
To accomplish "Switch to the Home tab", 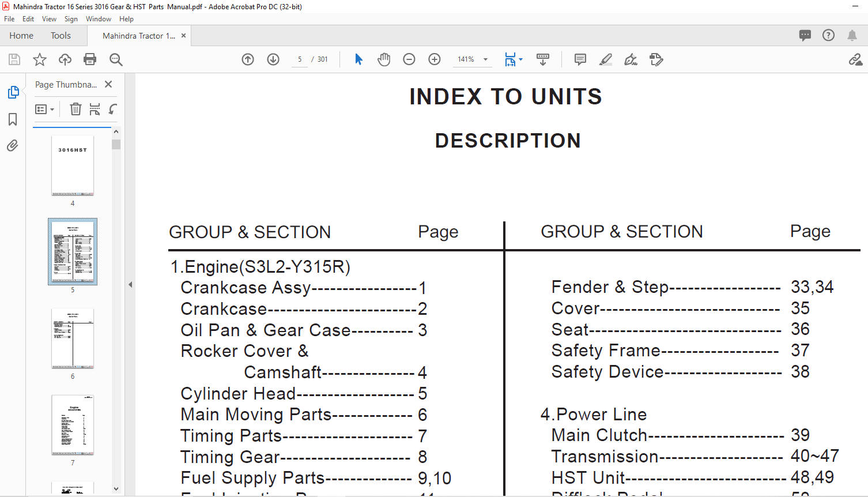I will coord(21,36).
